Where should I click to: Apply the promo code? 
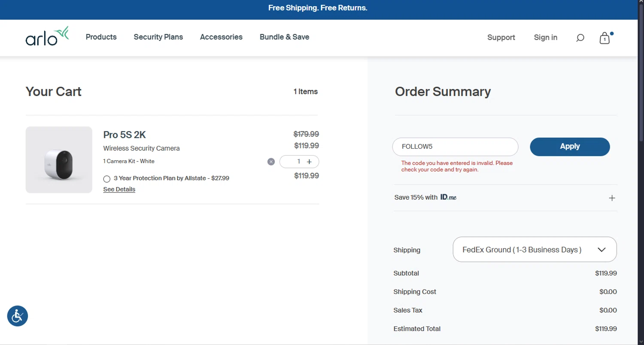570,147
